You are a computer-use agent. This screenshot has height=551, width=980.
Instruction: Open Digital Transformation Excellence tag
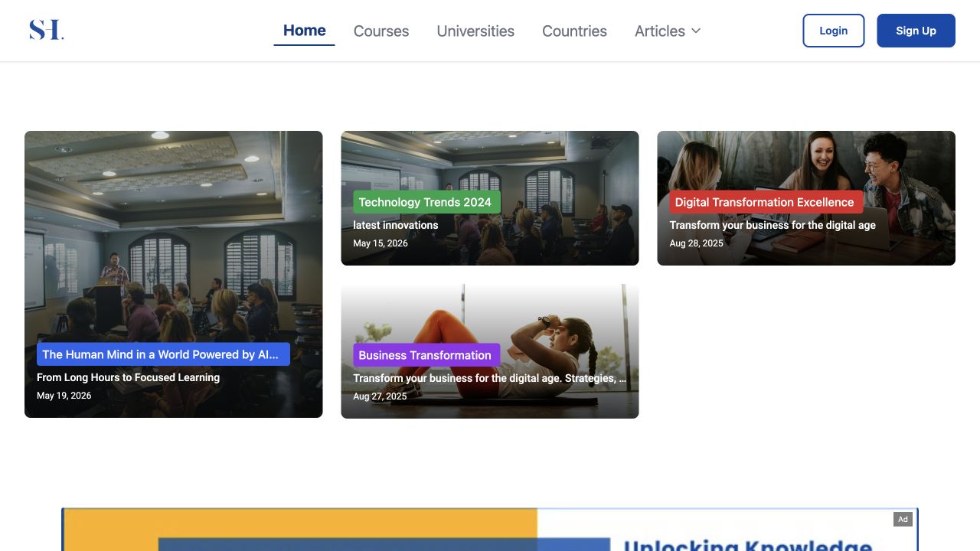(x=766, y=202)
